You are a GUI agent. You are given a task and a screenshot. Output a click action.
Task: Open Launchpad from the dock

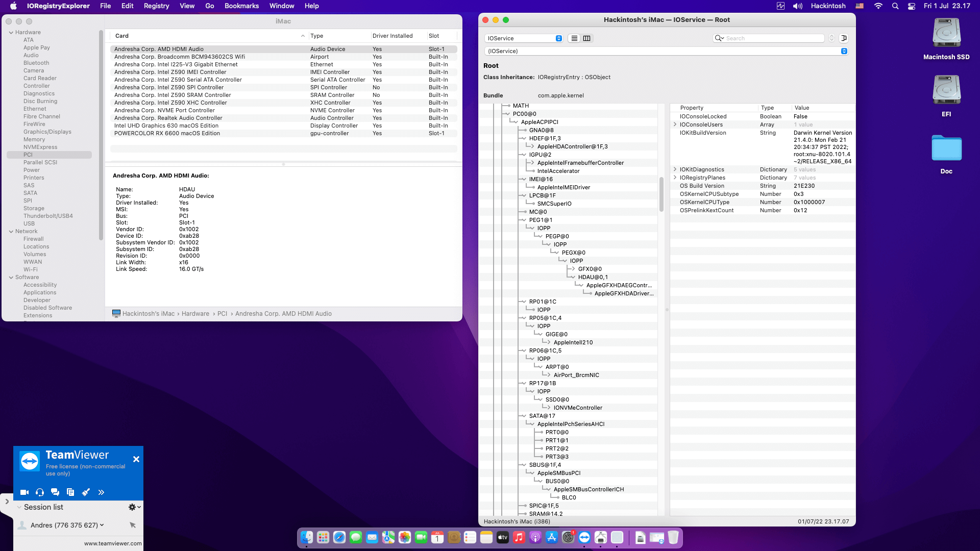coord(323,537)
